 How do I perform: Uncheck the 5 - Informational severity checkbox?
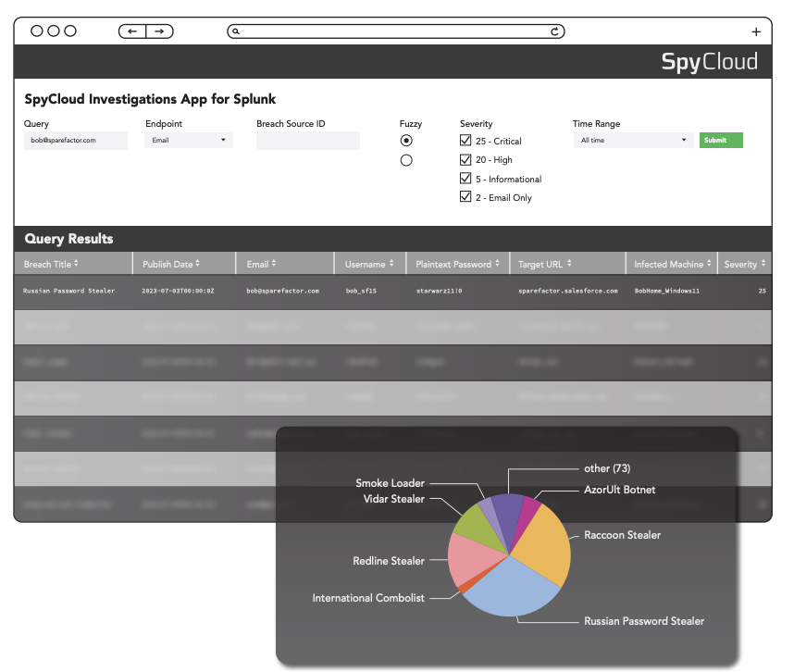pyautogui.click(x=465, y=179)
